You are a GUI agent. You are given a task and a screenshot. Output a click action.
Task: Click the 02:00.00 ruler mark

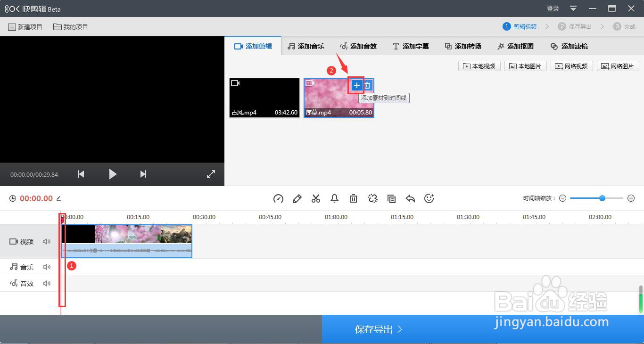pos(600,217)
